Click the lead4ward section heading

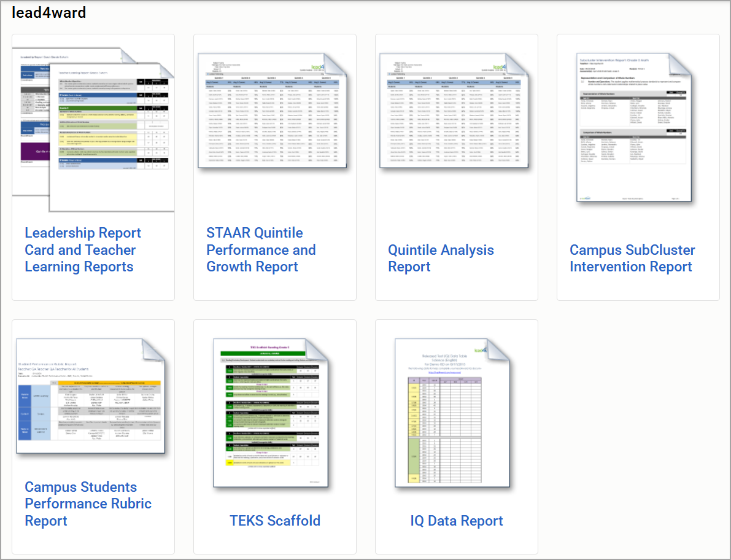click(49, 13)
